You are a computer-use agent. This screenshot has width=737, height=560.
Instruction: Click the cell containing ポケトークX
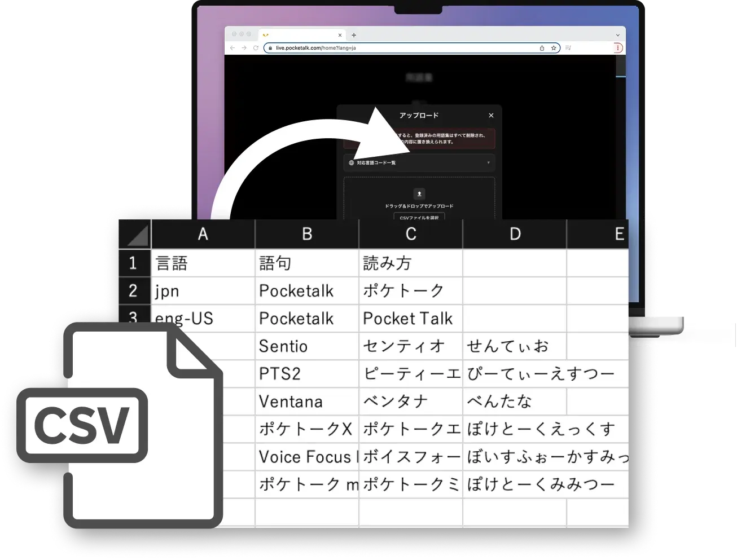[307, 429]
